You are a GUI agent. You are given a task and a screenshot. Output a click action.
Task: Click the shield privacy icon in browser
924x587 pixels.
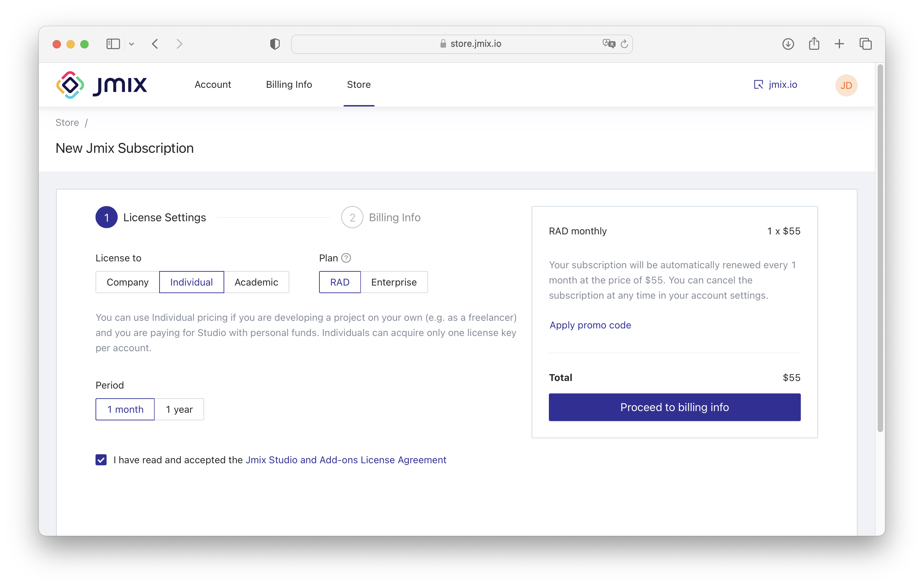tap(275, 43)
